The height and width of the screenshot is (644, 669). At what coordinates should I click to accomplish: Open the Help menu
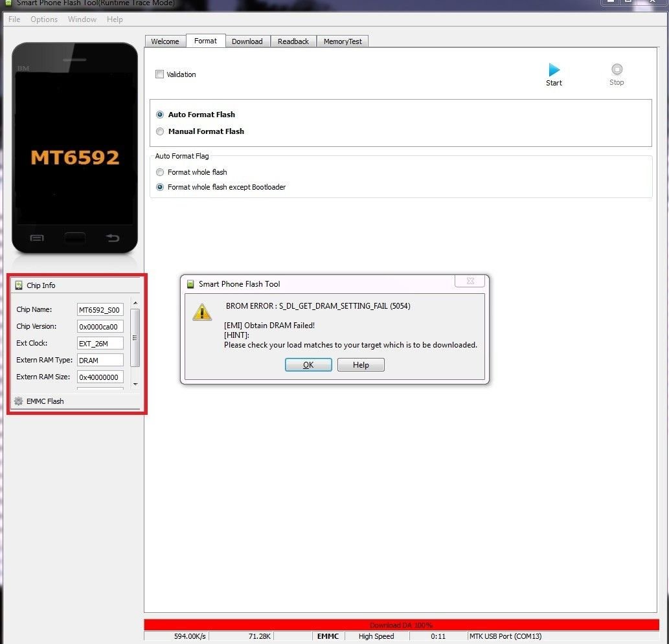115,19
